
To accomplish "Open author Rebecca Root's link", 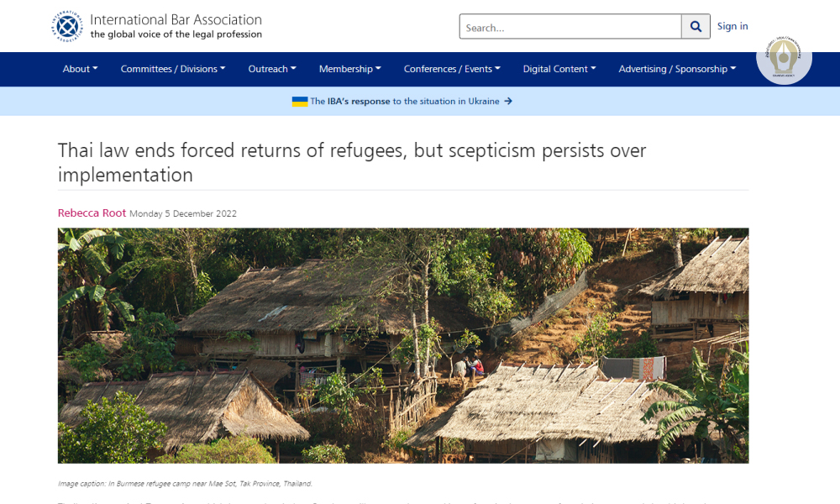I will tap(92, 213).
